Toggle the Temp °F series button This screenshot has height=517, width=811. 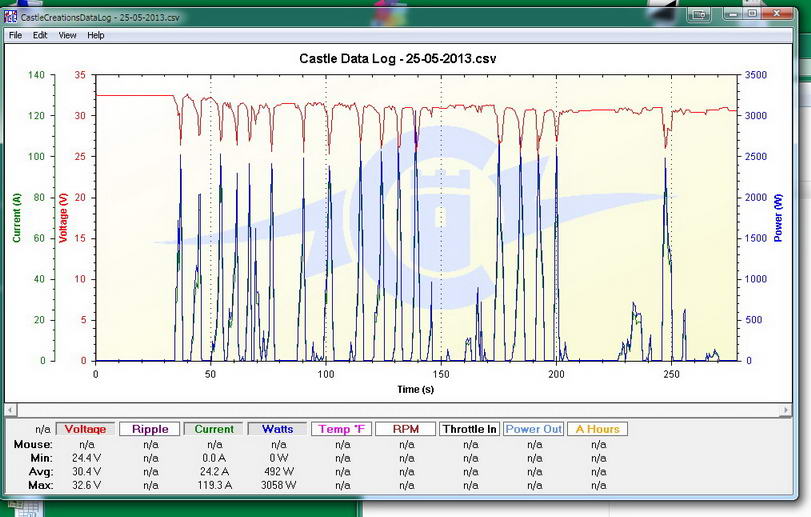(342, 429)
